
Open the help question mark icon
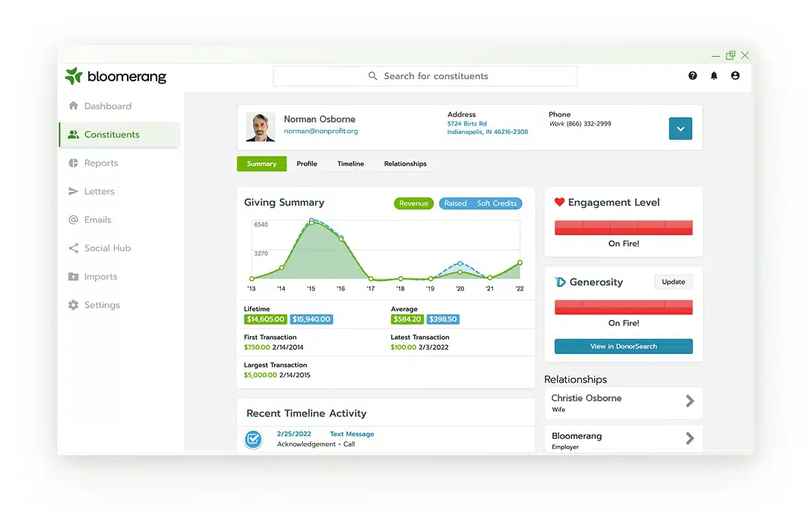(692, 76)
